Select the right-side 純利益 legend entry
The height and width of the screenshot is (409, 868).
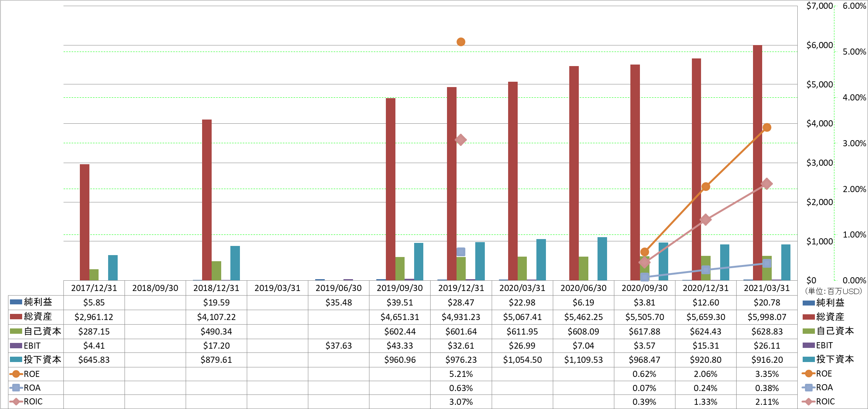tap(823, 303)
